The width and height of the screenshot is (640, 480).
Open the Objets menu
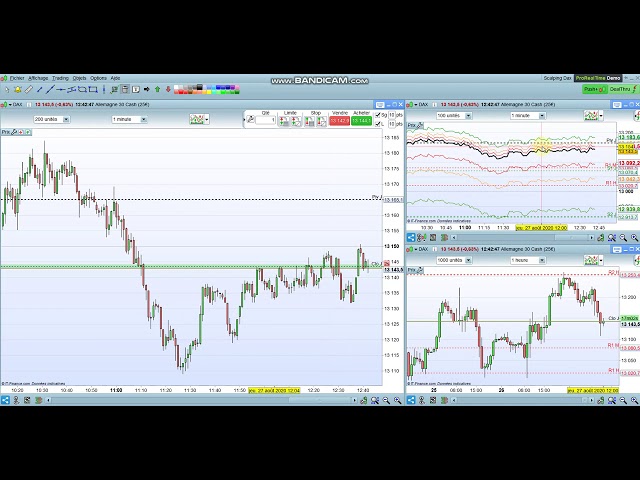(x=80, y=78)
